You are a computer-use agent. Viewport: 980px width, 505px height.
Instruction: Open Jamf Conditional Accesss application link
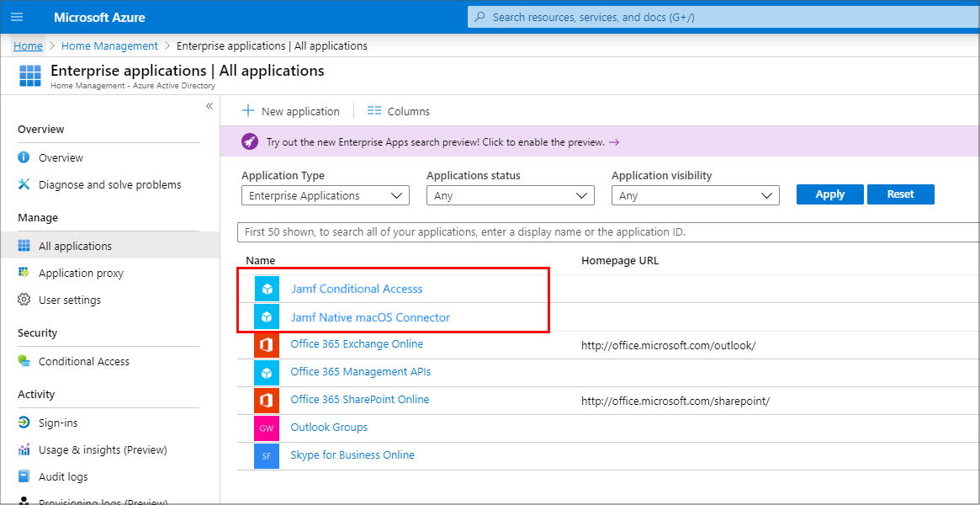pyautogui.click(x=357, y=289)
